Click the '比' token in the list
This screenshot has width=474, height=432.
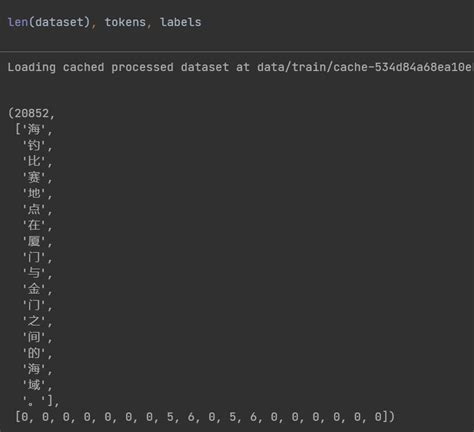(34, 161)
